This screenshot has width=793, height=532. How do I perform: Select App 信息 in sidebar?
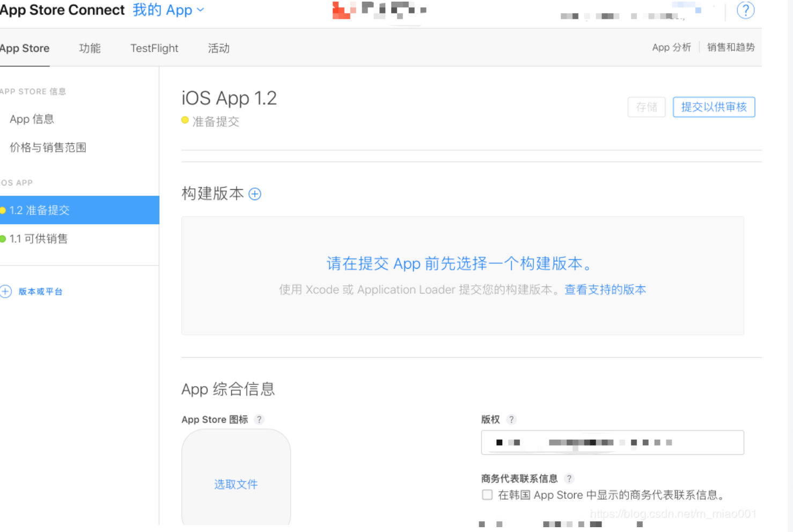[x=32, y=119]
